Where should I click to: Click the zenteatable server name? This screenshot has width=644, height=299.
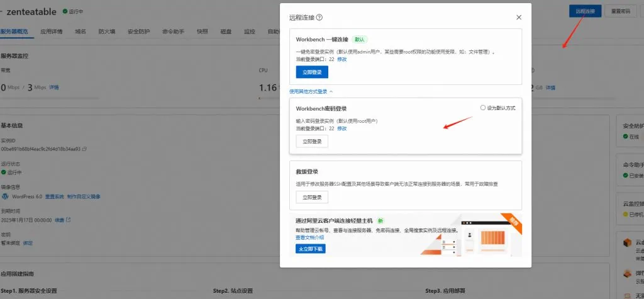pyautogui.click(x=31, y=11)
